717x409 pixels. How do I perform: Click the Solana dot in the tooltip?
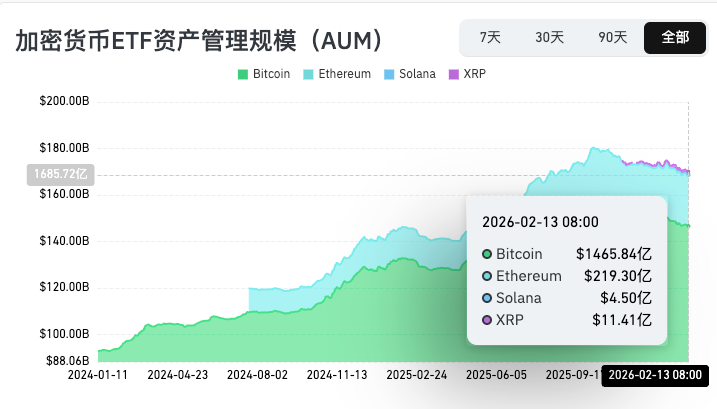tap(487, 298)
